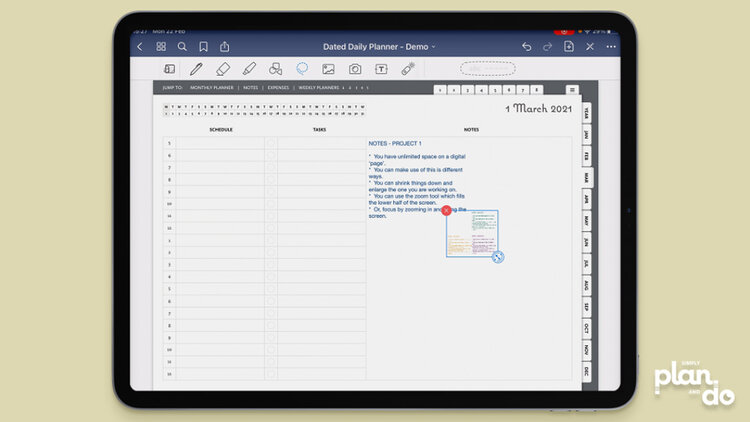This screenshot has height=422, width=750.
Task: Click the TASKS column header
Action: [x=320, y=130]
